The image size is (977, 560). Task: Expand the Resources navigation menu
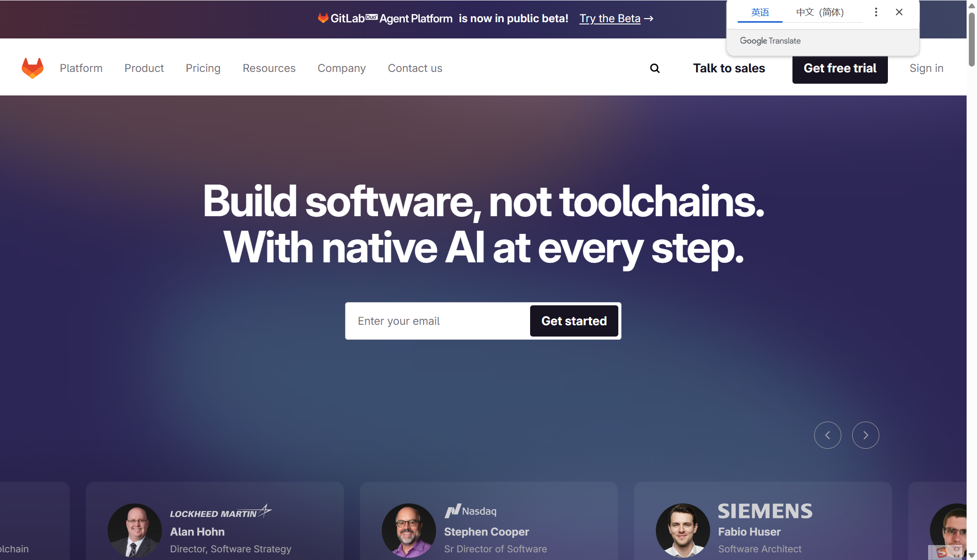click(269, 68)
